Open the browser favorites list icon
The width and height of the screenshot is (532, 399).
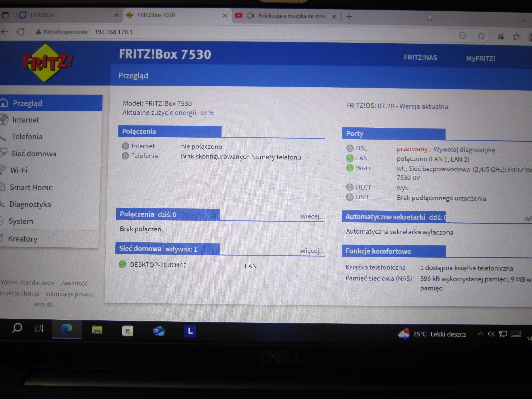coord(516,36)
